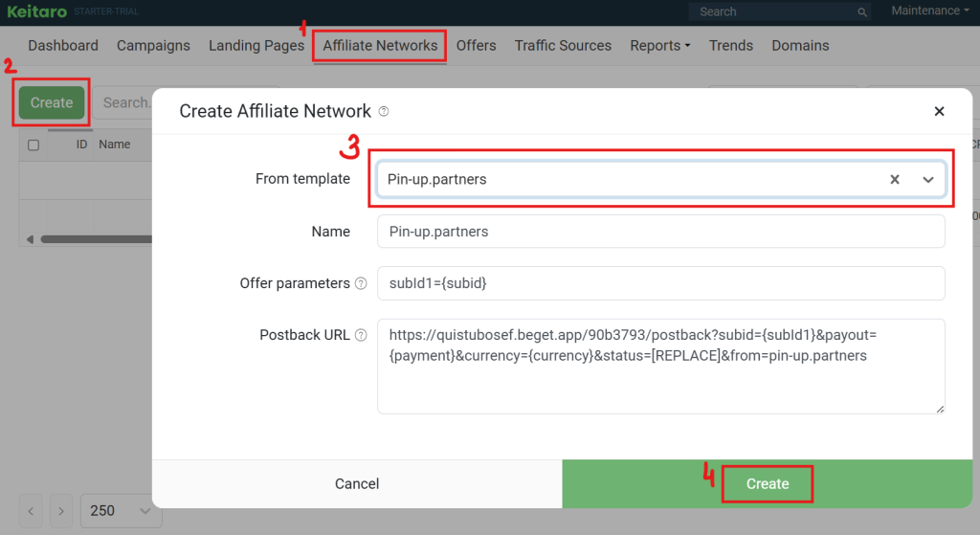Viewport: 980px width, 535px height.
Task: Switch to Offers tab
Action: click(x=477, y=46)
